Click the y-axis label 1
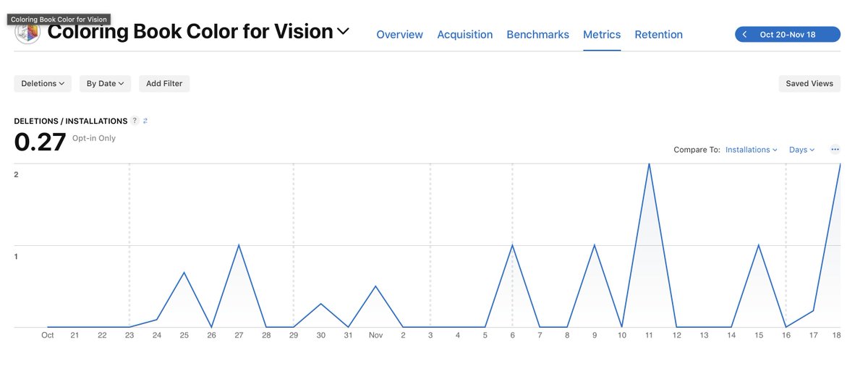868x366 pixels. [x=16, y=256]
